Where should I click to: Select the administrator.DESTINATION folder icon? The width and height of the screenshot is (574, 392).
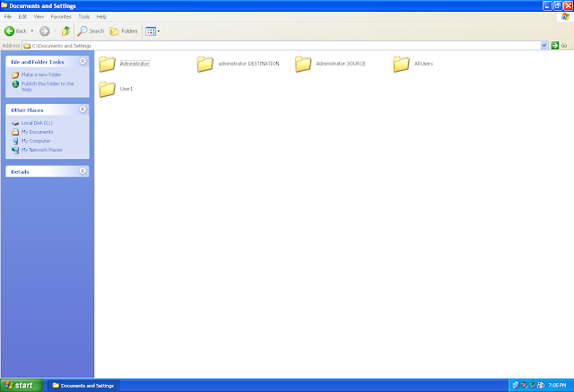click(x=205, y=64)
